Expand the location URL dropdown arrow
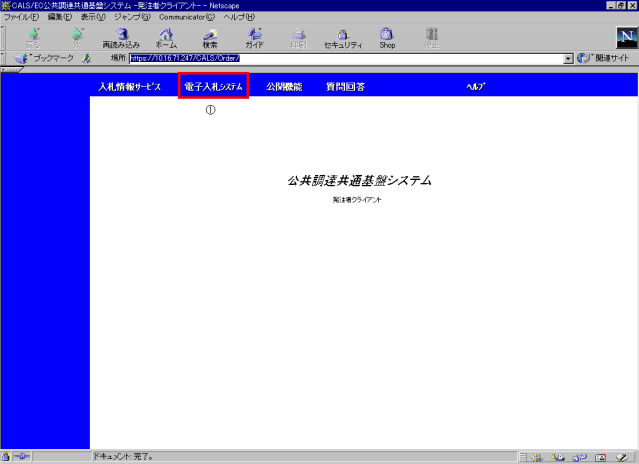Screen dimensions: 639x464 pos(568,59)
